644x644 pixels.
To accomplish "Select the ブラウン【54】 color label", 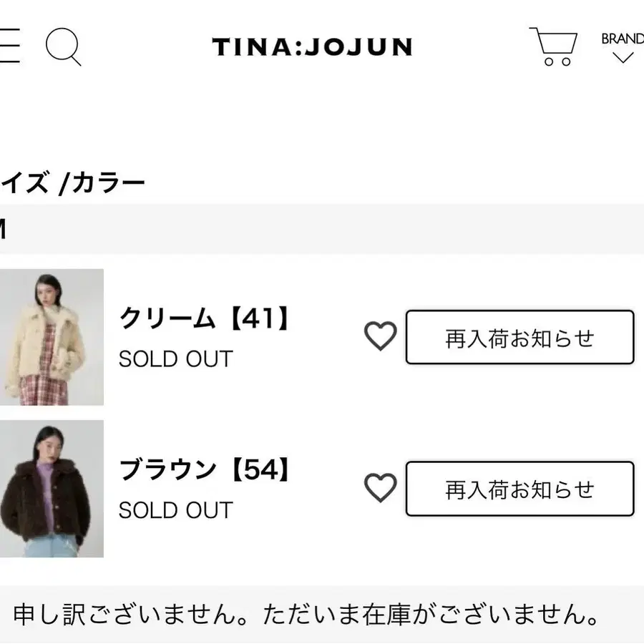I will click(x=205, y=470).
